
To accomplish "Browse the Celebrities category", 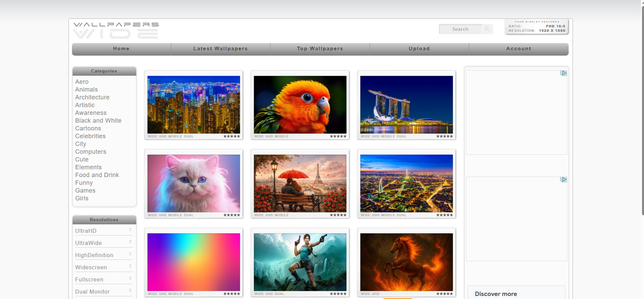I will pos(90,136).
